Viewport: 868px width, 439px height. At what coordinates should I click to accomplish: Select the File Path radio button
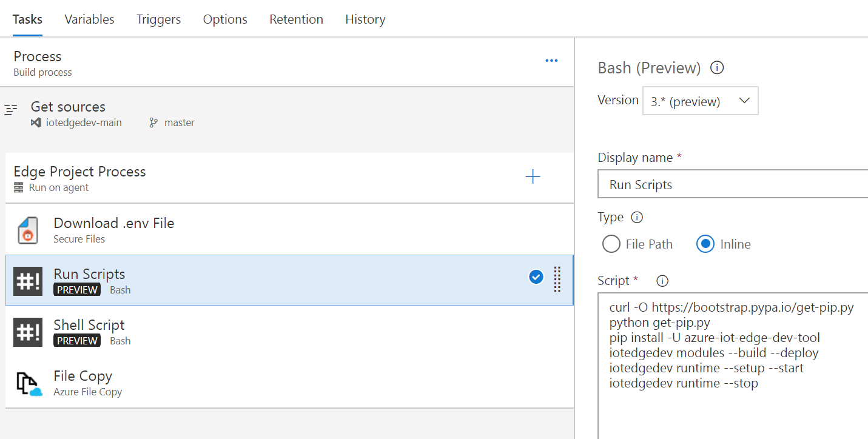coord(611,244)
